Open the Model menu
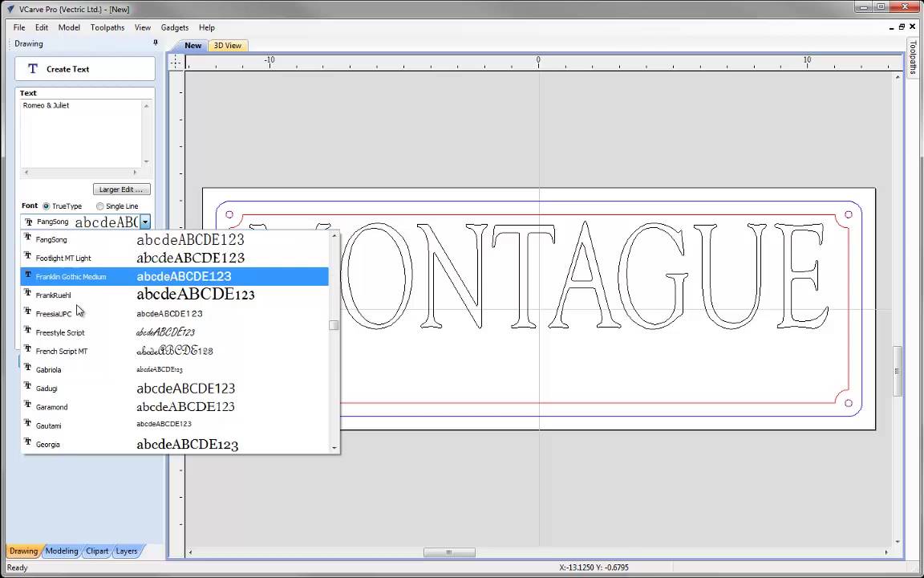This screenshot has width=924, height=578. pyautogui.click(x=69, y=28)
